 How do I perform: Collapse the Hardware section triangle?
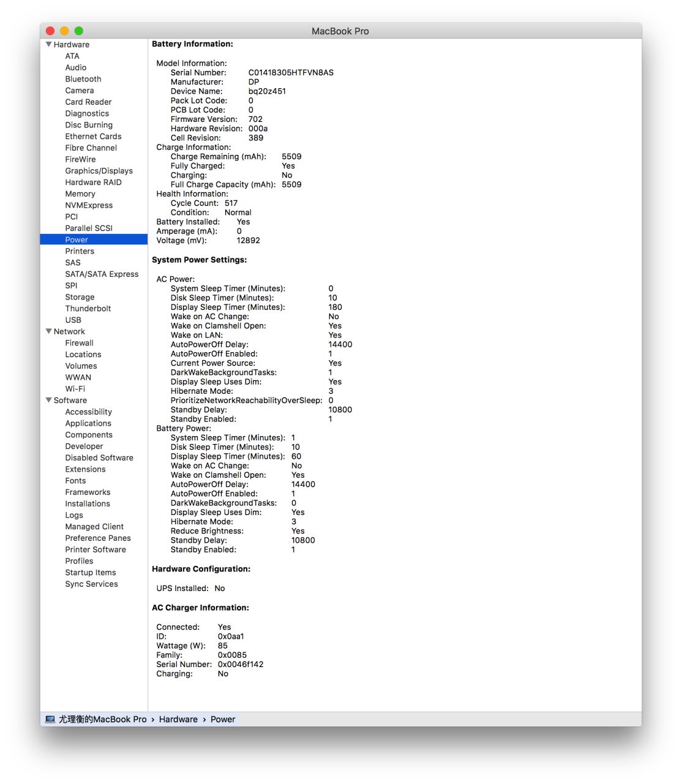tap(49, 44)
